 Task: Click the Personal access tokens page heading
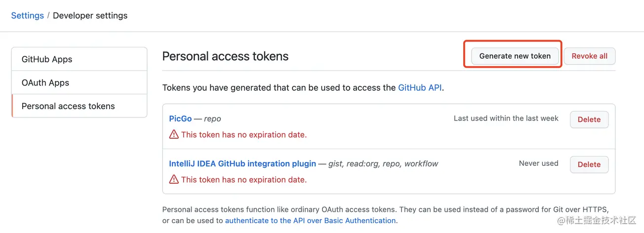pyautogui.click(x=225, y=56)
